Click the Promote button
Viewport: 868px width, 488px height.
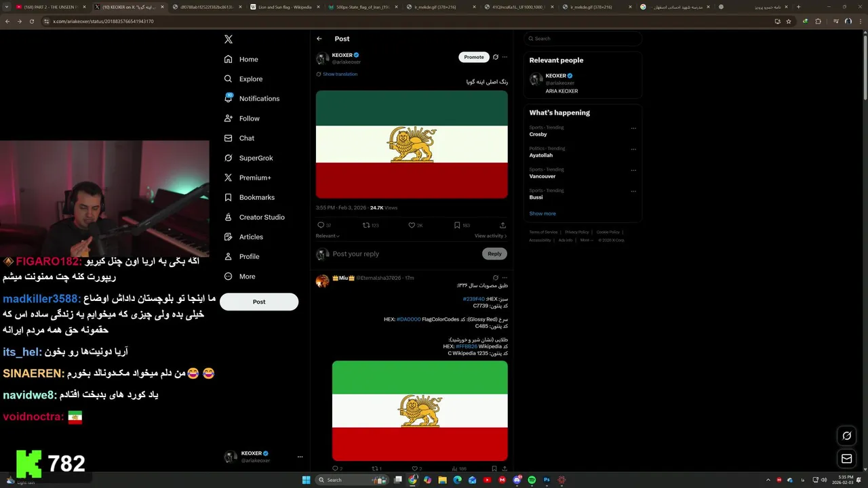click(x=474, y=57)
